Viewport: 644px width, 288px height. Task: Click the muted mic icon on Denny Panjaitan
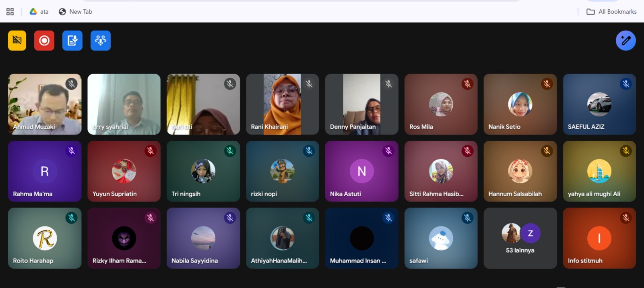(x=388, y=84)
